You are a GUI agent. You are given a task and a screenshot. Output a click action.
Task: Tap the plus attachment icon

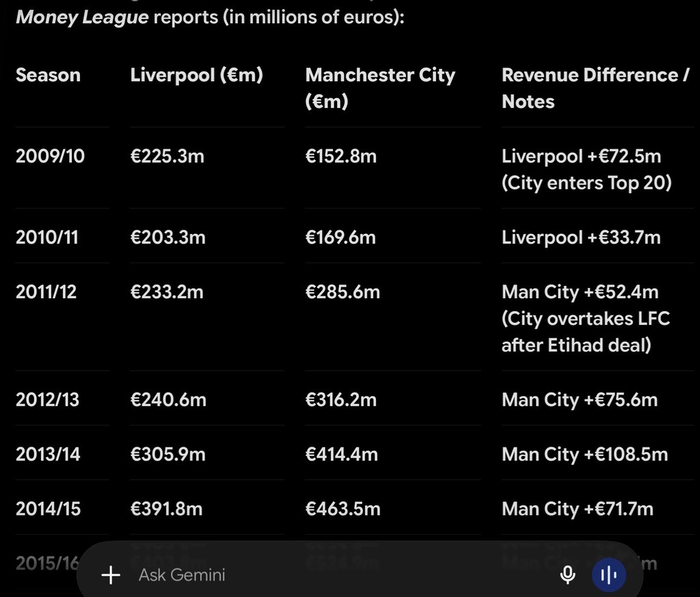111,574
